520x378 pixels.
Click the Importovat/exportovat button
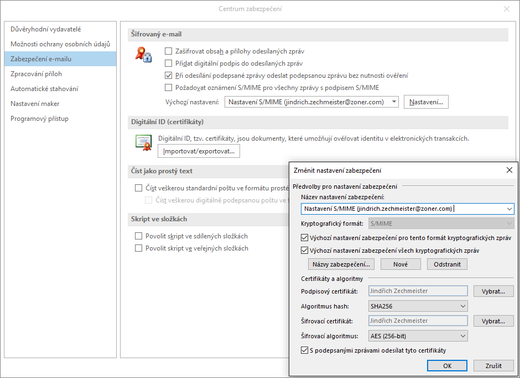point(199,151)
